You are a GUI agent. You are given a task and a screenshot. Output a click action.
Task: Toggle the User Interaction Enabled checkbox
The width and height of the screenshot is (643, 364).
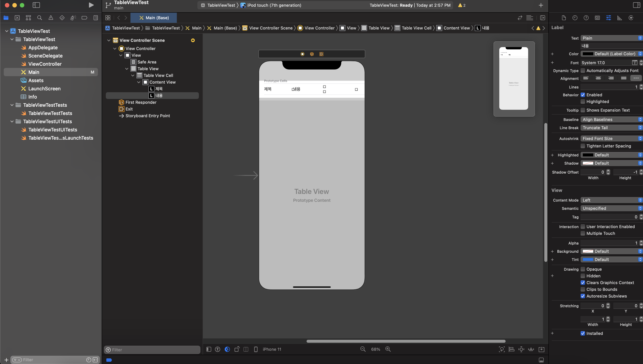[x=583, y=226]
